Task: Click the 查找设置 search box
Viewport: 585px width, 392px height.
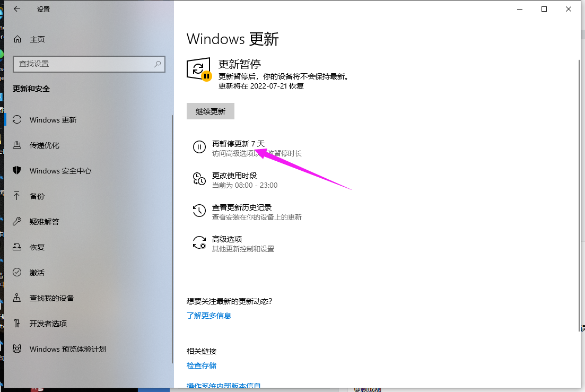Action: [89, 64]
